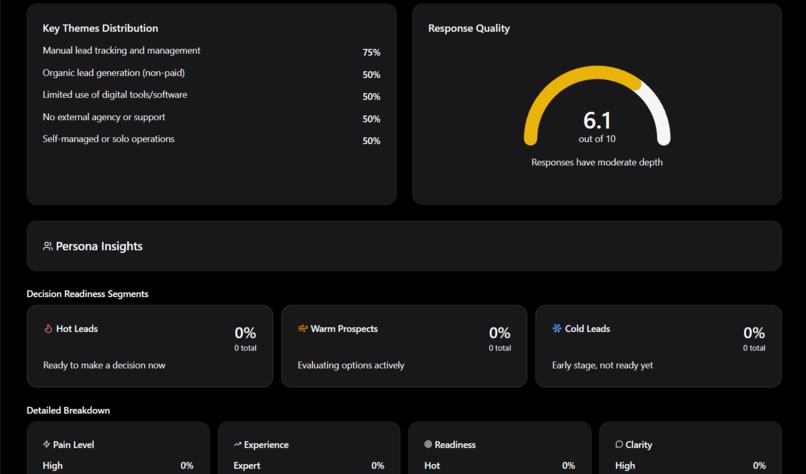This screenshot has height=474, width=806.
Task: Click the Persona Insights title text
Action: coord(99,246)
